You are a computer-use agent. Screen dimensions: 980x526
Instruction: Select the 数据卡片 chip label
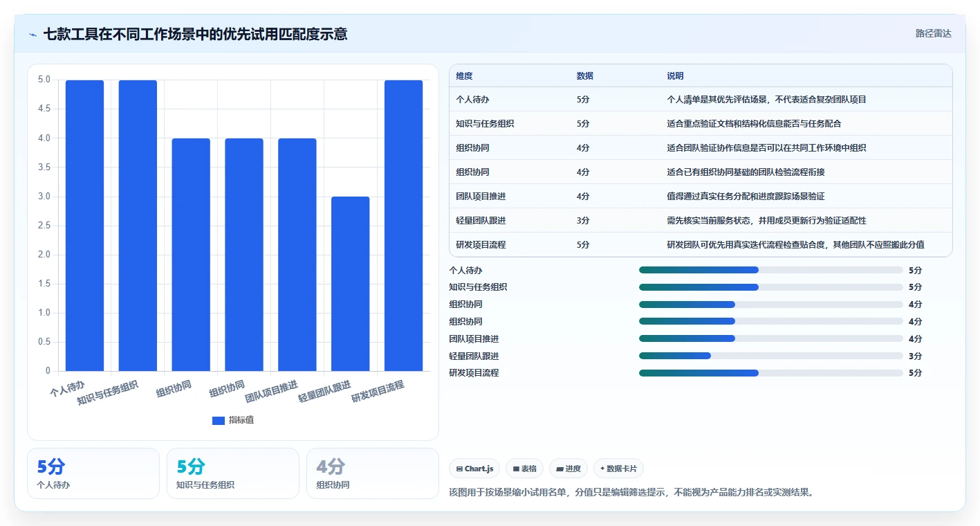(622, 469)
